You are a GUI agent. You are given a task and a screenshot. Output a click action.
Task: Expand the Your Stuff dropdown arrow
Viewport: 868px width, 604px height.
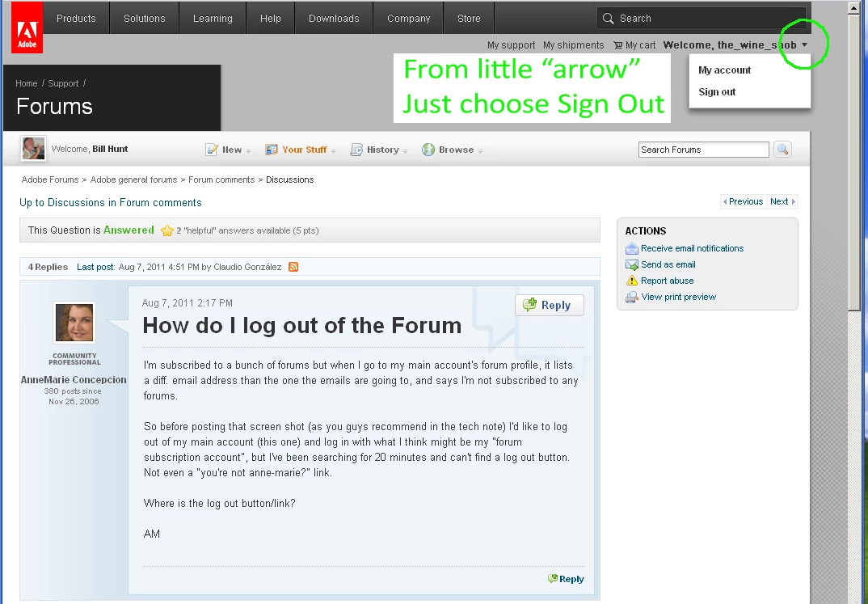coord(333,151)
